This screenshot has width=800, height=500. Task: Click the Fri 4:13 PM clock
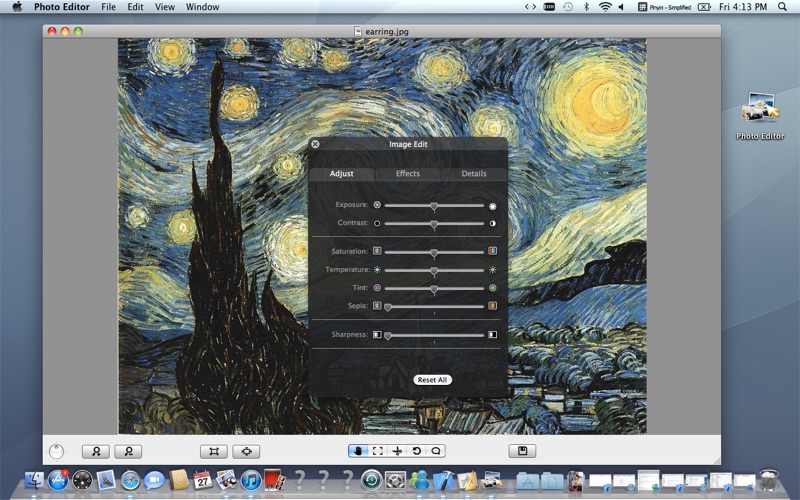click(x=743, y=7)
